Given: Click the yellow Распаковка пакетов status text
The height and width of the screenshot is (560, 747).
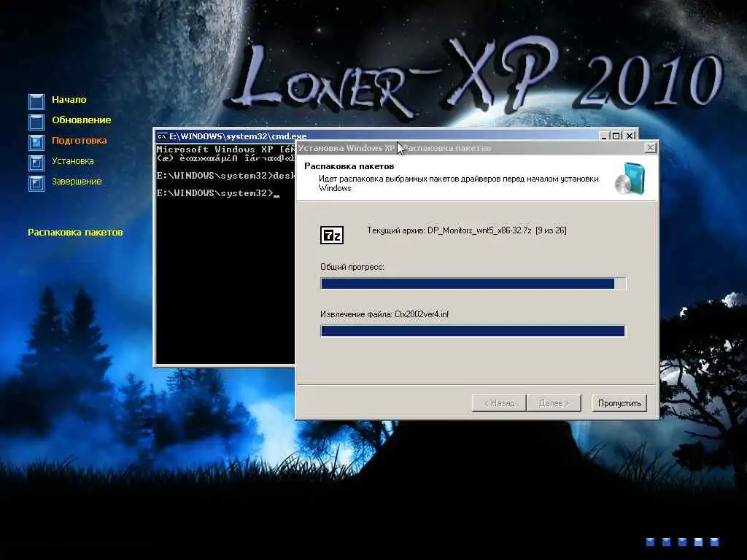Looking at the screenshot, I should (75, 233).
